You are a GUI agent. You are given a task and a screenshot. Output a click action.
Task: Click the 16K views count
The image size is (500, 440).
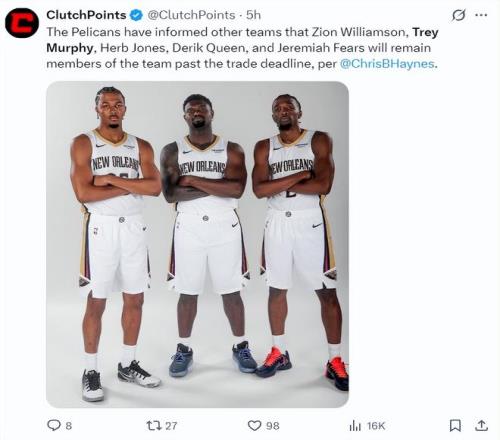pos(376,426)
